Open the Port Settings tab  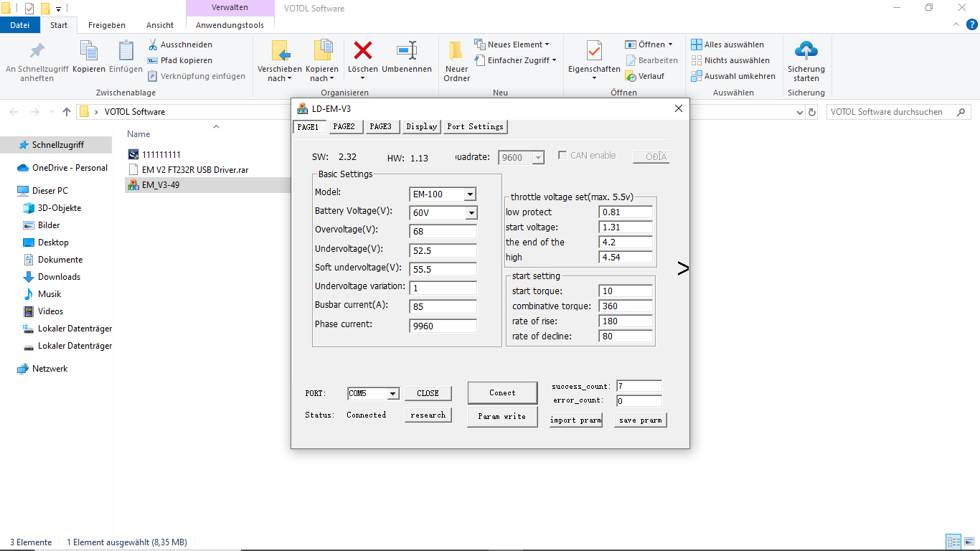pos(475,126)
